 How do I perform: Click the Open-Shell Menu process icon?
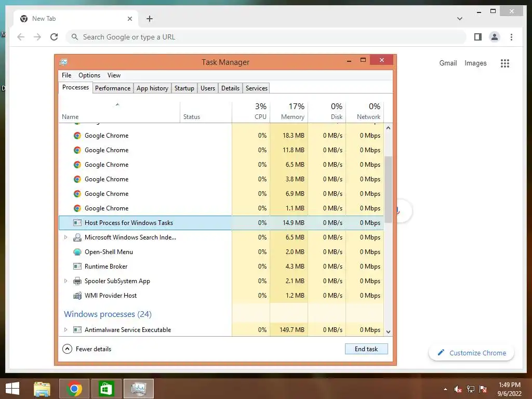[77, 252]
